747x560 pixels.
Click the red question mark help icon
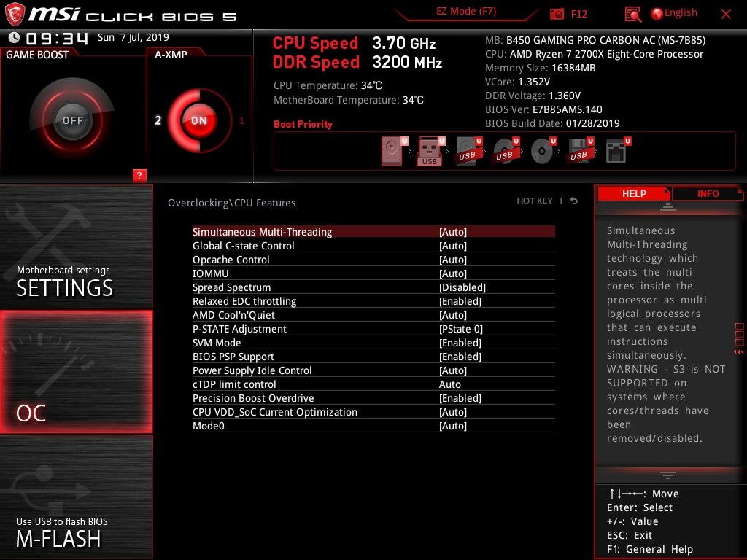[x=139, y=175]
